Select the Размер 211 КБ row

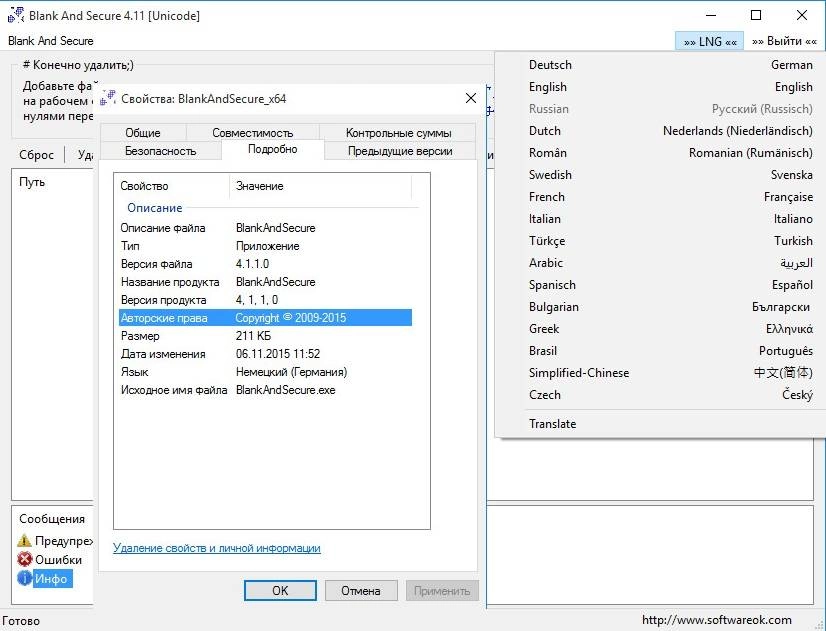pos(266,336)
